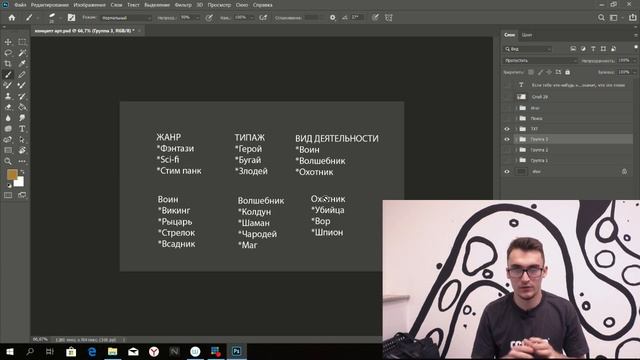This screenshot has height=360, width=640.
Task: Hide the bottom Фон layer
Action: [x=507, y=172]
